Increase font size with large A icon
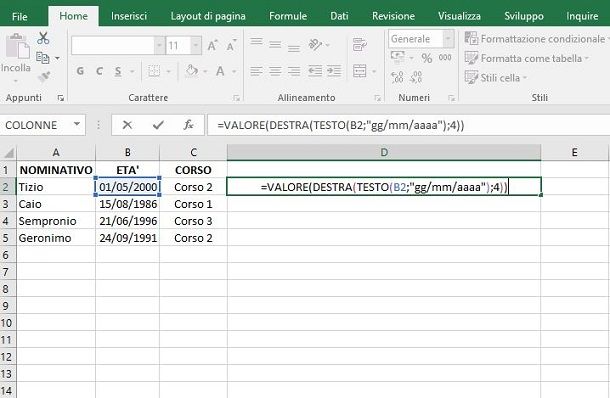 [212, 46]
